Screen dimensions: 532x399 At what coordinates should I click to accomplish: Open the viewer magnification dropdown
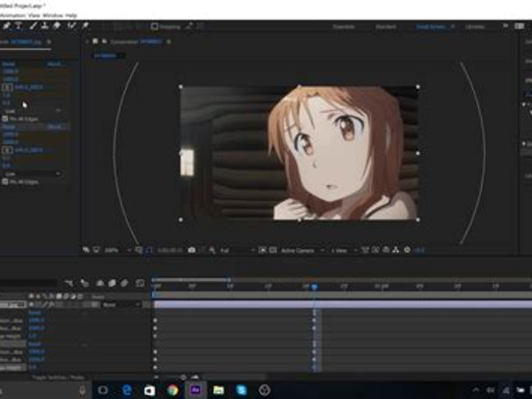(117, 250)
